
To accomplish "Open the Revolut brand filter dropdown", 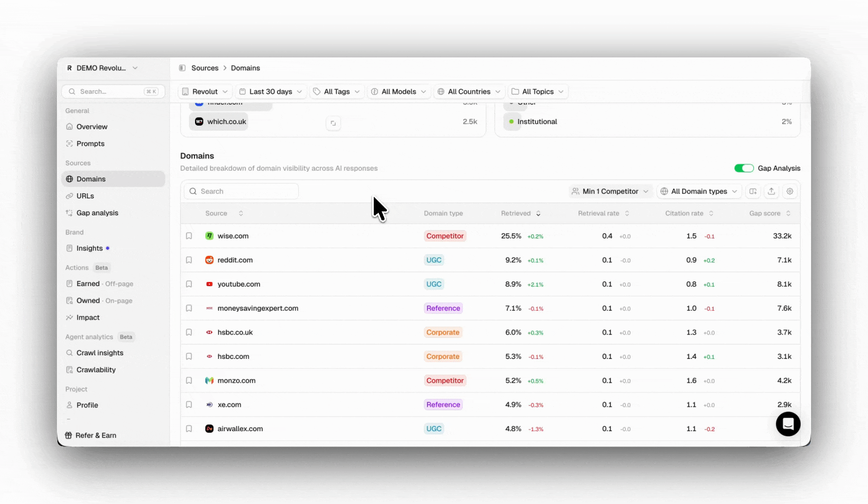I will (205, 91).
